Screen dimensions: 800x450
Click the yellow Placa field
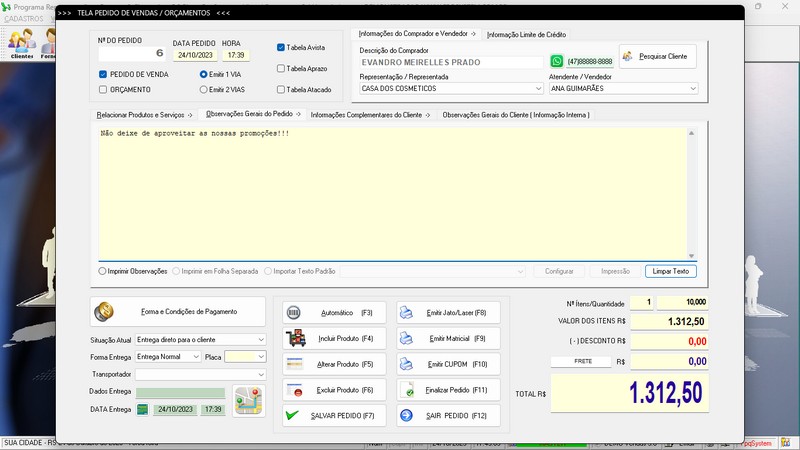point(241,356)
